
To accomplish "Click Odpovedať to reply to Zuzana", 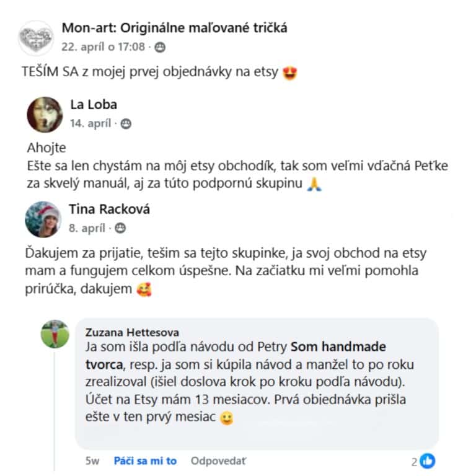I will [218, 461].
